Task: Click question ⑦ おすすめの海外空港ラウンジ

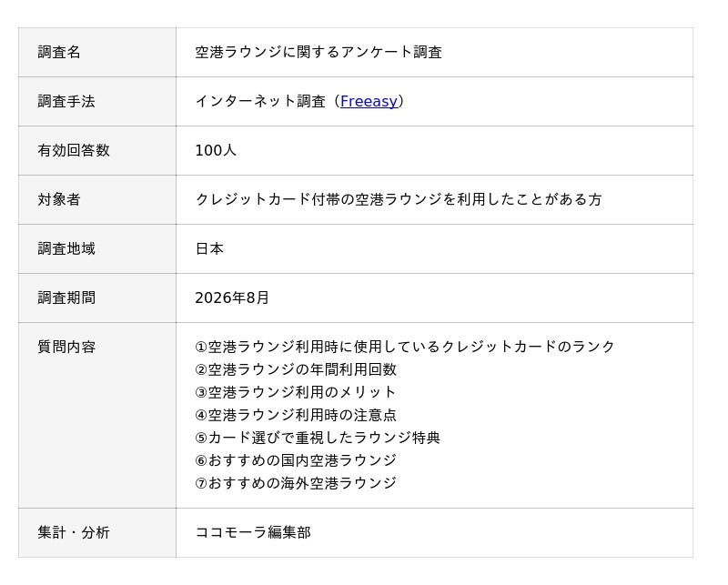Action: coord(296,483)
